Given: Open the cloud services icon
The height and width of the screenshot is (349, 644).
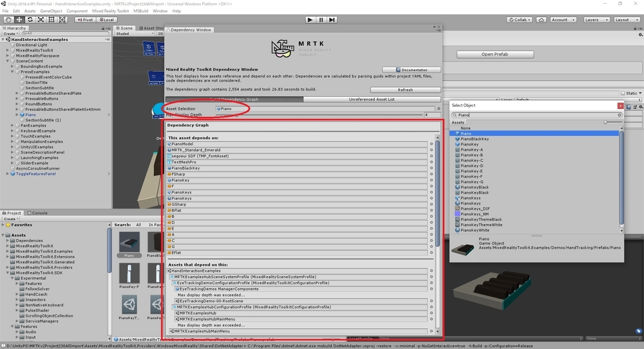Looking at the screenshot, I should point(540,20).
